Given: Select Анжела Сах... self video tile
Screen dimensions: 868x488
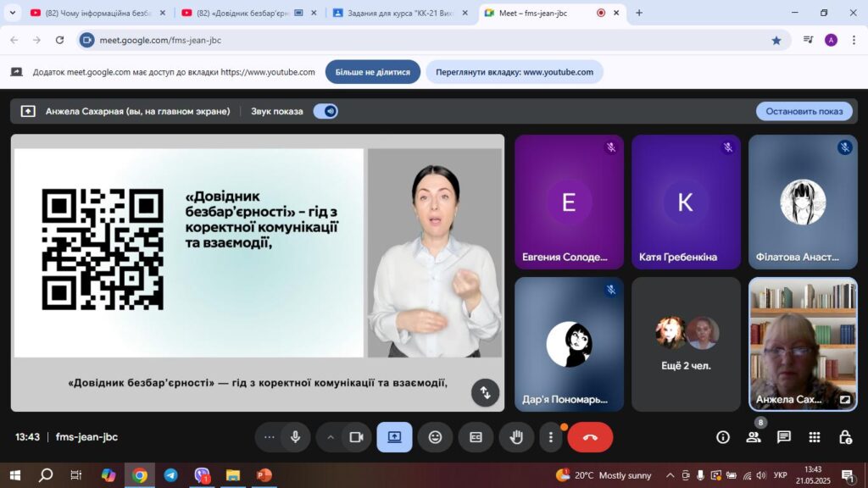Looking at the screenshot, I should tap(803, 344).
